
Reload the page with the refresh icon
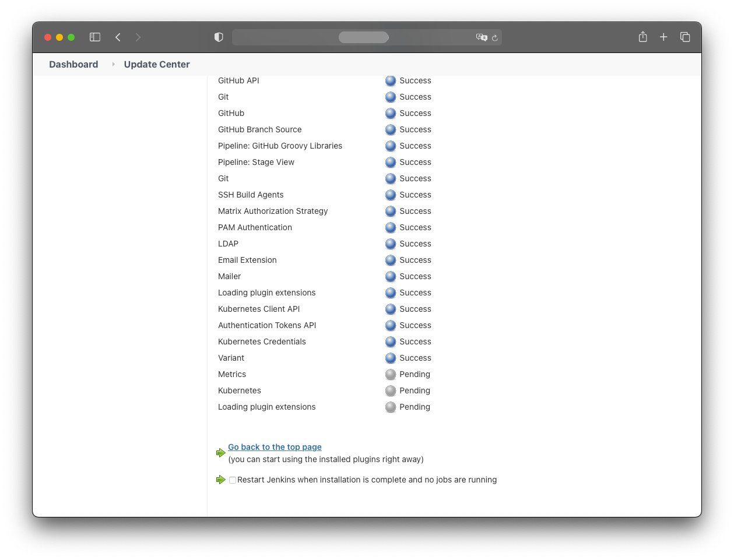(x=495, y=38)
